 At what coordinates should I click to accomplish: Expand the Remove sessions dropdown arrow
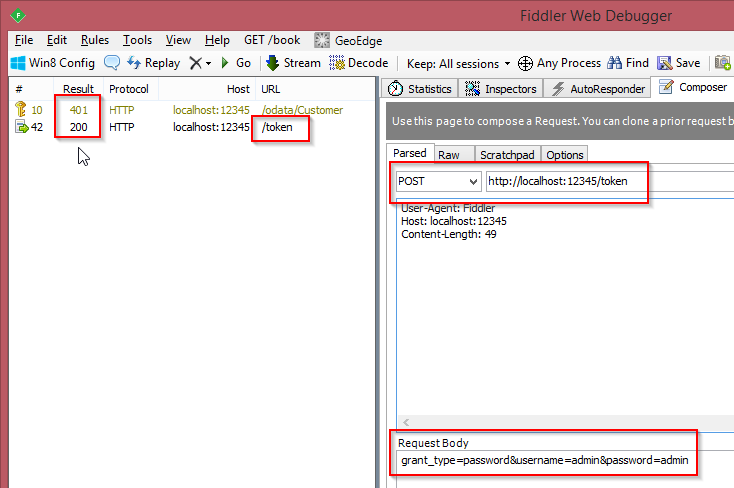point(208,64)
